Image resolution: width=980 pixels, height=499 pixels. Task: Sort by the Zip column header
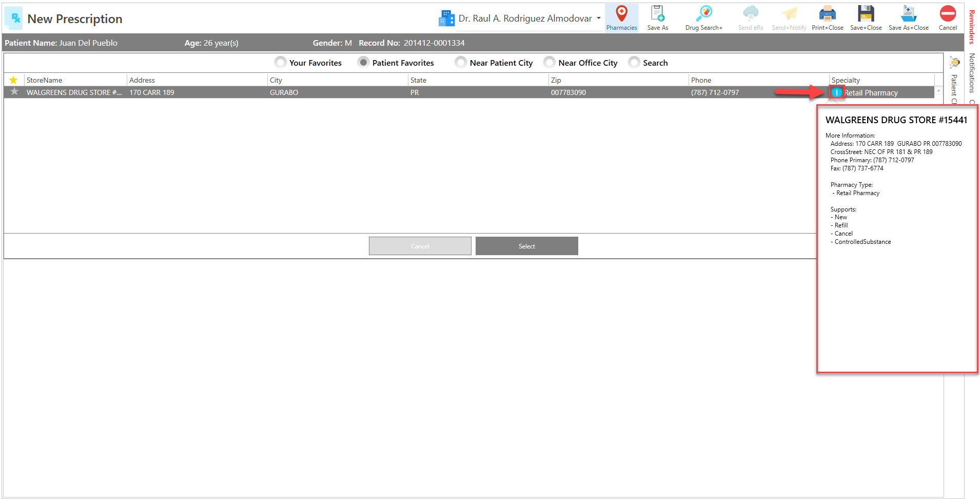click(619, 80)
